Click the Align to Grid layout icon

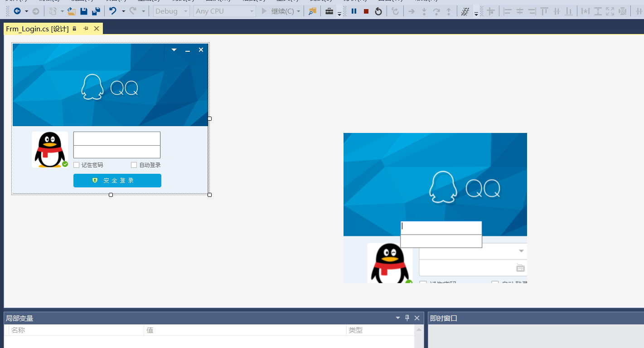tap(491, 11)
